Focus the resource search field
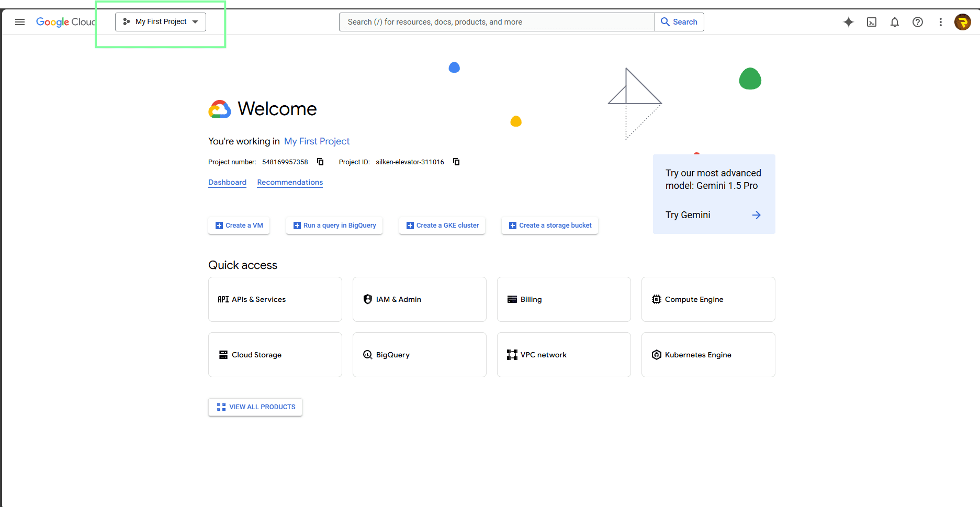Viewport: 980px width, 507px height. (x=497, y=22)
